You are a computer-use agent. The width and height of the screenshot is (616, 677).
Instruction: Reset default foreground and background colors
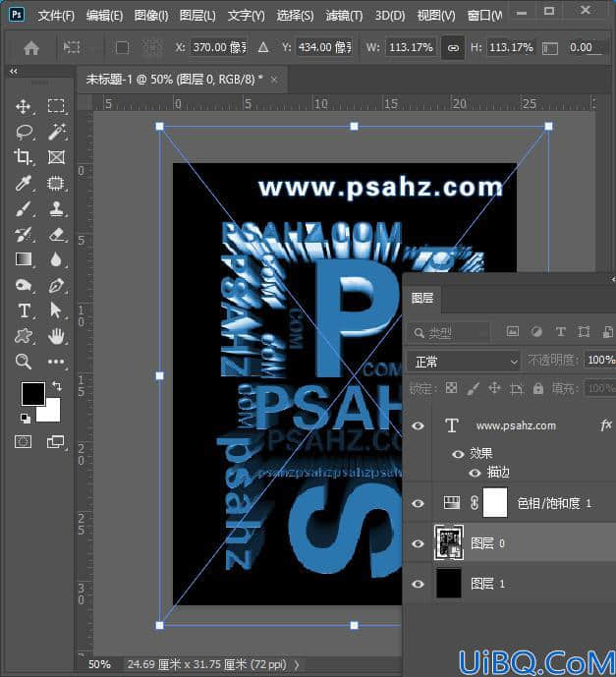coord(26,418)
